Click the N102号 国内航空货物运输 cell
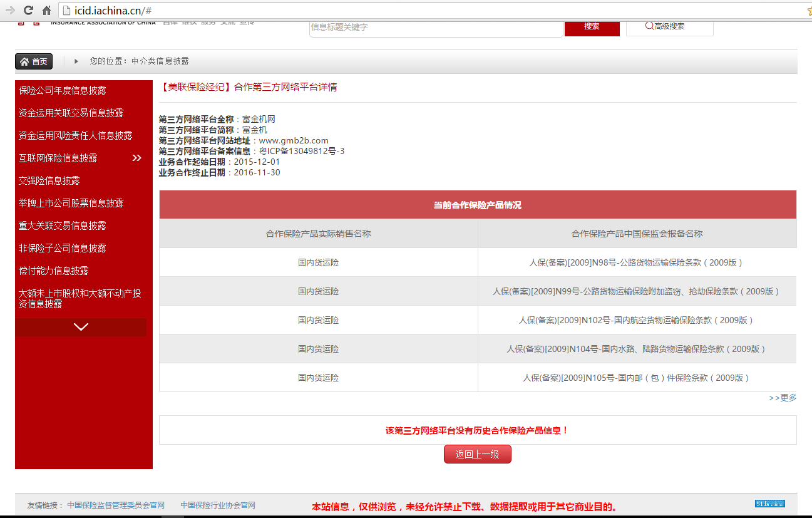The image size is (812, 518). coord(637,320)
